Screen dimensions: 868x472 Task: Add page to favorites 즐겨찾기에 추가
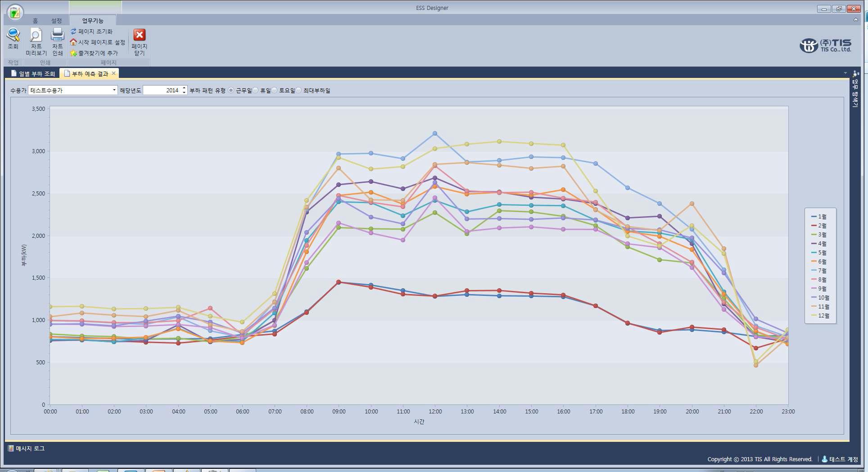(94, 53)
